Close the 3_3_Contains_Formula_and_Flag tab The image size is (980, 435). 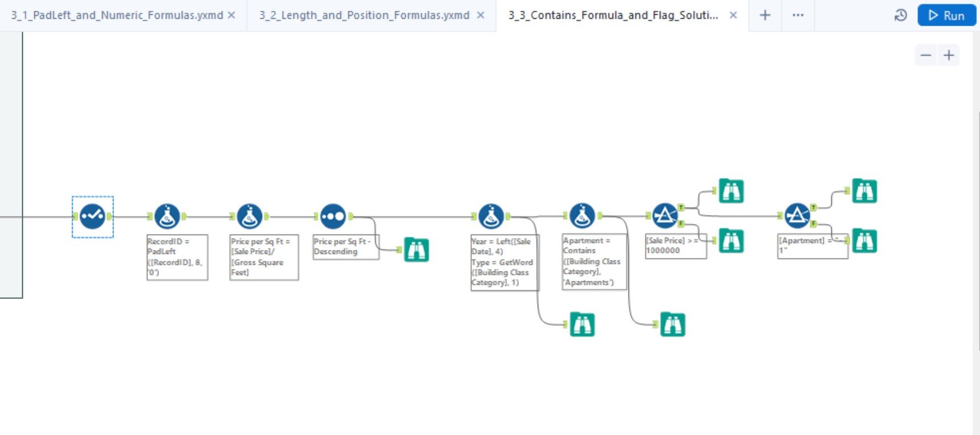(x=733, y=15)
